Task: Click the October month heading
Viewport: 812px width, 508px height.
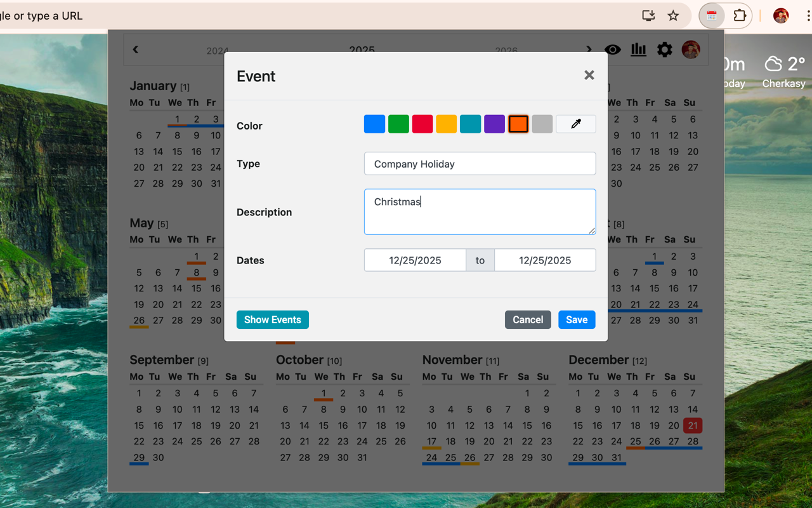Action: [x=300, y=359]
